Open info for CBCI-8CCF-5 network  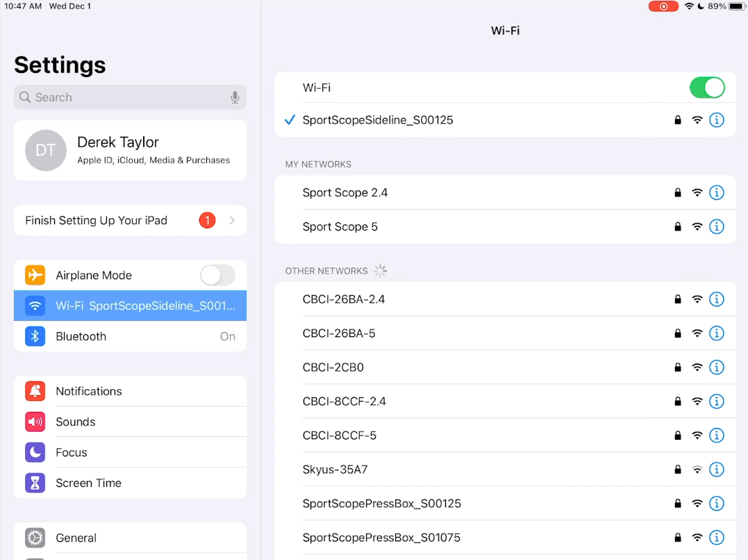tap(717, 436)
